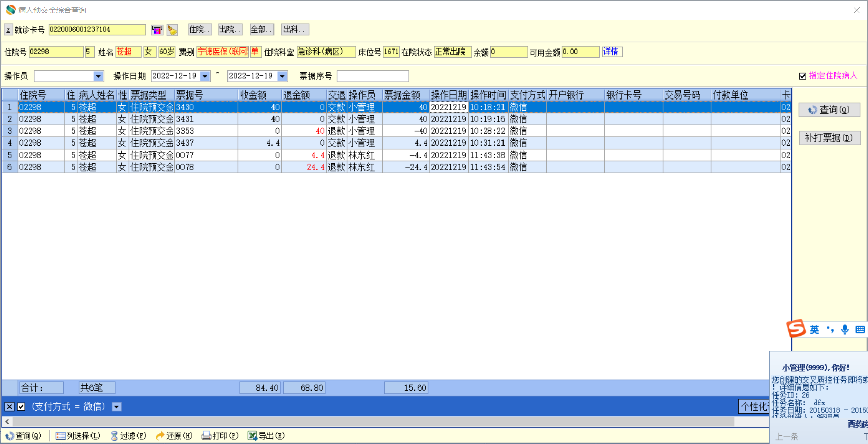Click the 查询(Q) button in the right panel
Viewport: 868px width, 444px height.
point(830,110)
